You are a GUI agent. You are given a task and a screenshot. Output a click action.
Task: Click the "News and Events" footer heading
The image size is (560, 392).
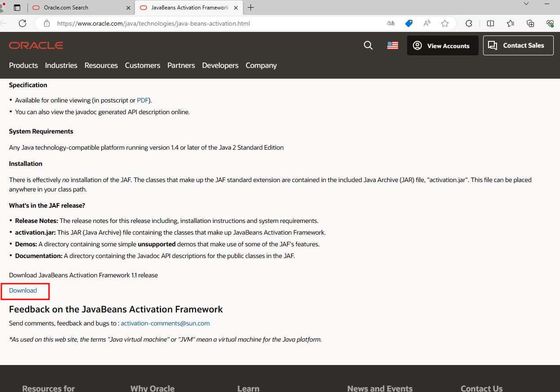[380, 388]
